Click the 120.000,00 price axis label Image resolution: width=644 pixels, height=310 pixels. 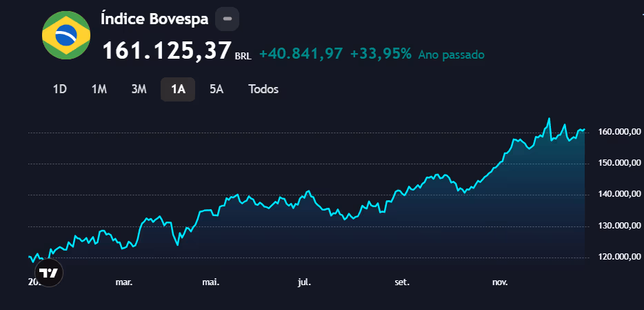[x=614, y=257]
